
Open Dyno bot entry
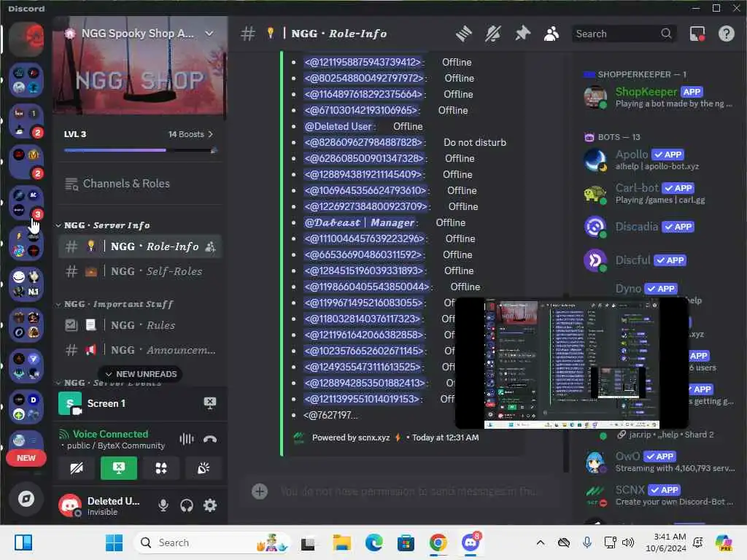click(x=646, y=289)
